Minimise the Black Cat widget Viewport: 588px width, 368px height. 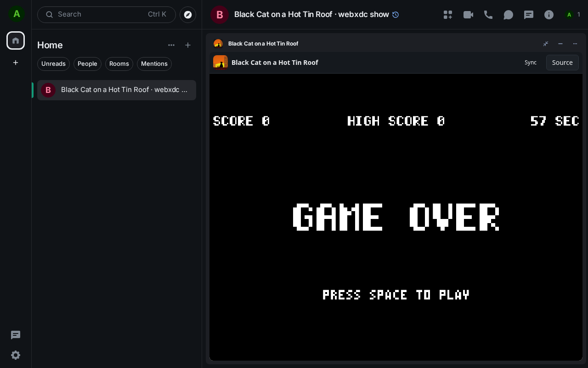(560, 44)
